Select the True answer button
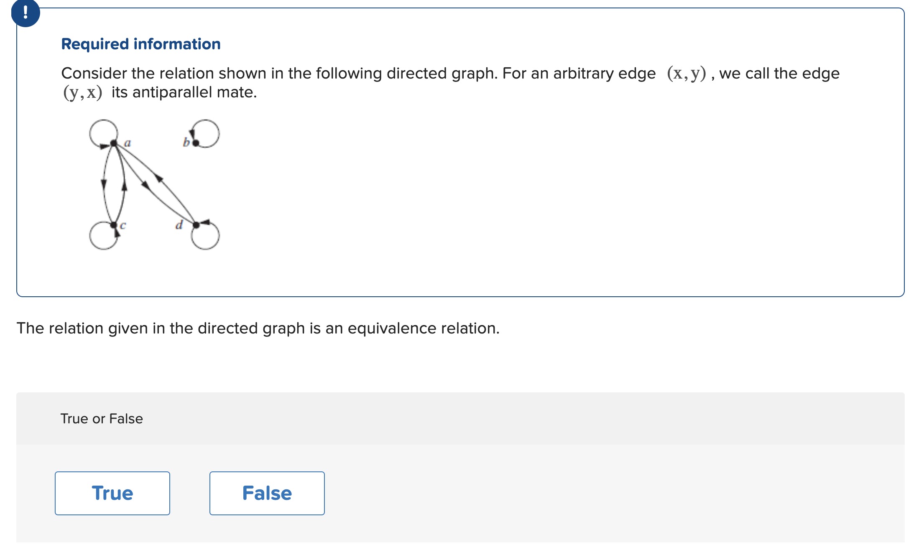Viewport: 924px width, 560px height. coord(112,493)
